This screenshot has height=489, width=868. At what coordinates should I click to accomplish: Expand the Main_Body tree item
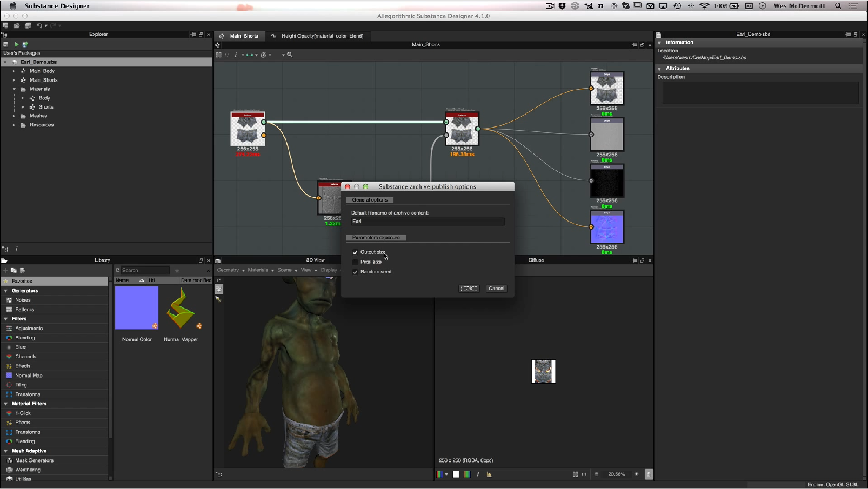(x=14, y=71)
